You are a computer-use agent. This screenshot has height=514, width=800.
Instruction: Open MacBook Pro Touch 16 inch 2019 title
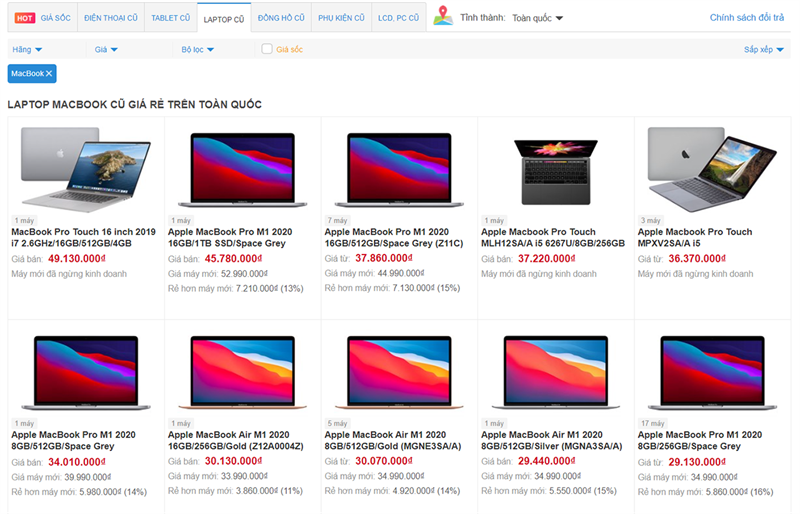click(83, 237)
